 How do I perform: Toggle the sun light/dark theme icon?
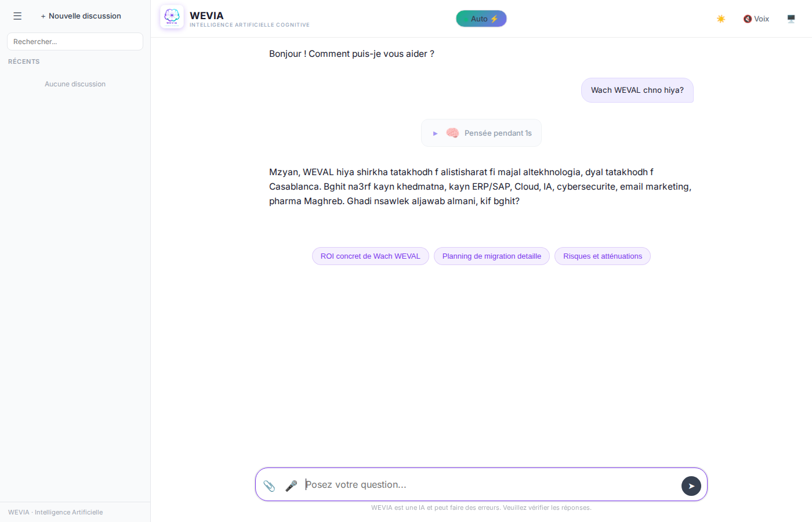click(721, 19)
